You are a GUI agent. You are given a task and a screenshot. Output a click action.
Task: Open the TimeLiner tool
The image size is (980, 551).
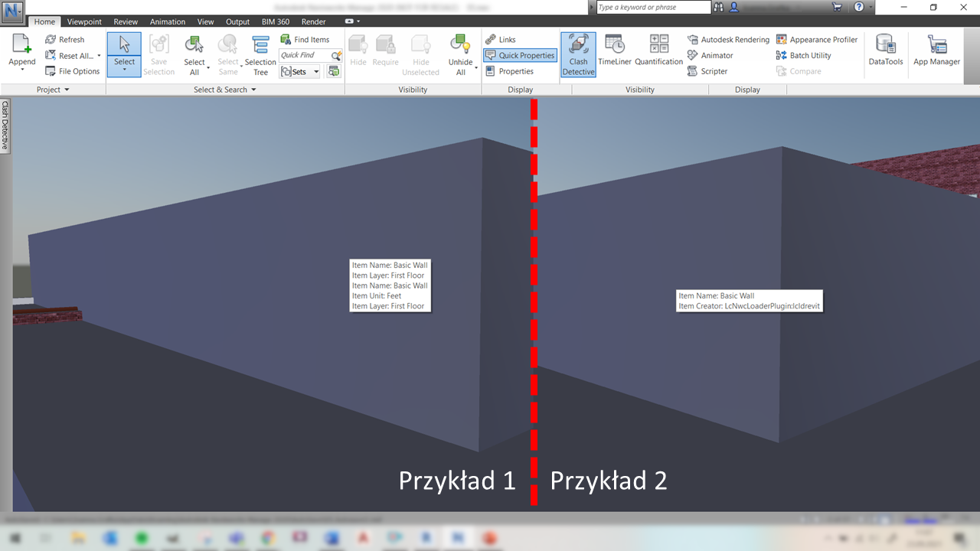pyautogui.click(x=614, y=51)
